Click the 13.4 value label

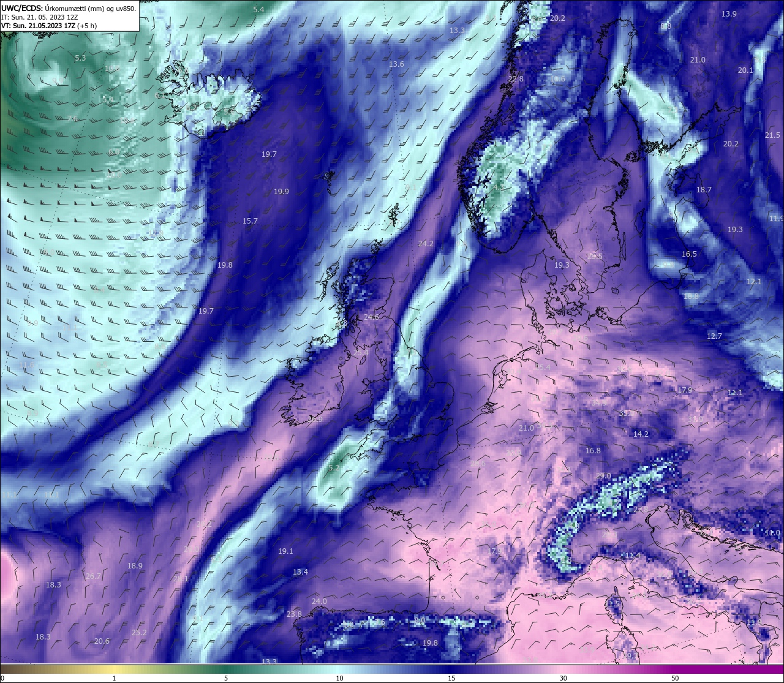300,572
